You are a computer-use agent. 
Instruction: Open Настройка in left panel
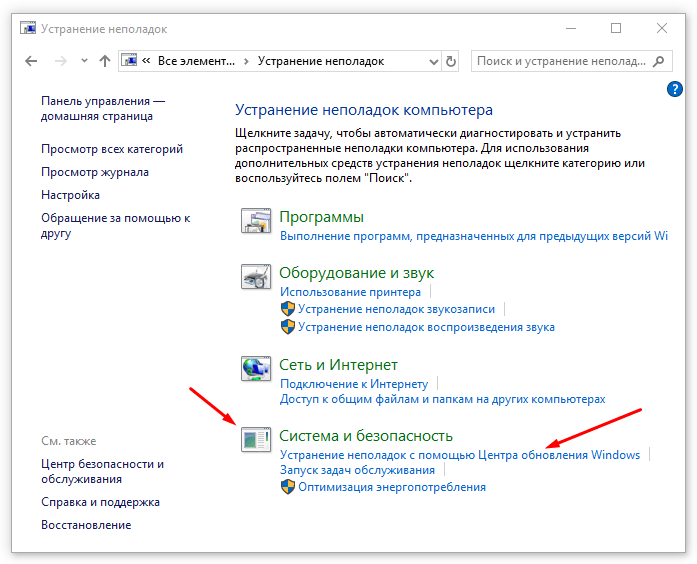tap(70, 195)
